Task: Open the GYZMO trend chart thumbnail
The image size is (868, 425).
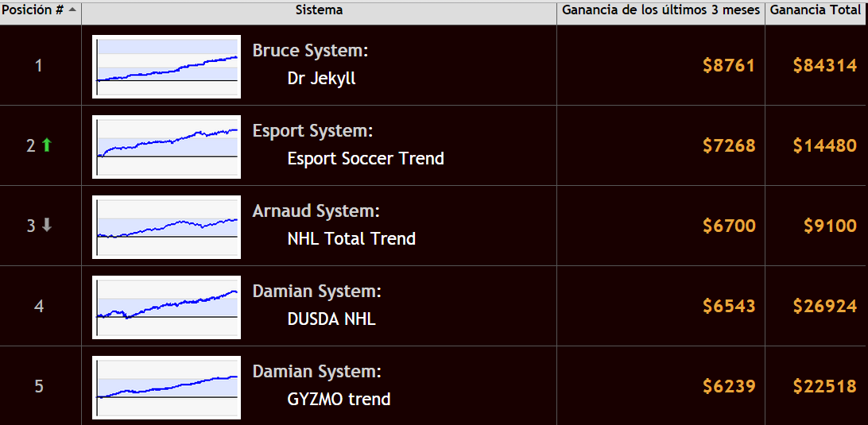Action: [x=167, y=387]
